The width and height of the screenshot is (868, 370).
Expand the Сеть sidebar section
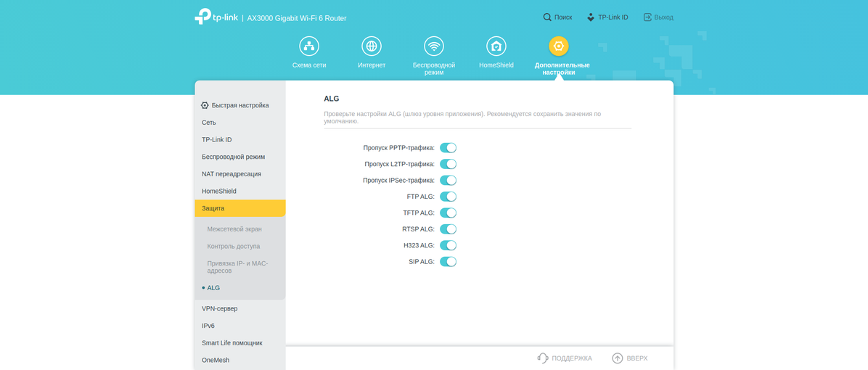point(209,123)
